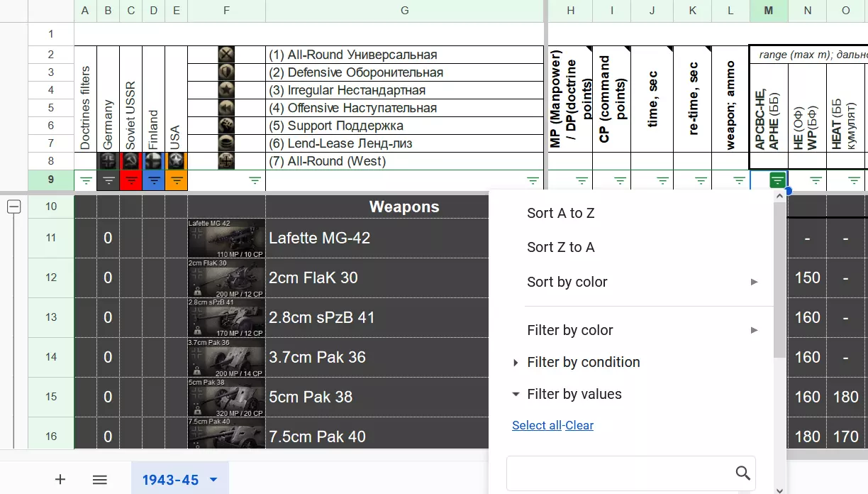Image resolution: width=868 pixels, height=494 pixels.
Task: Open the time, sec column filter icon
Action: pyautogui.click(x=662, y=180)
